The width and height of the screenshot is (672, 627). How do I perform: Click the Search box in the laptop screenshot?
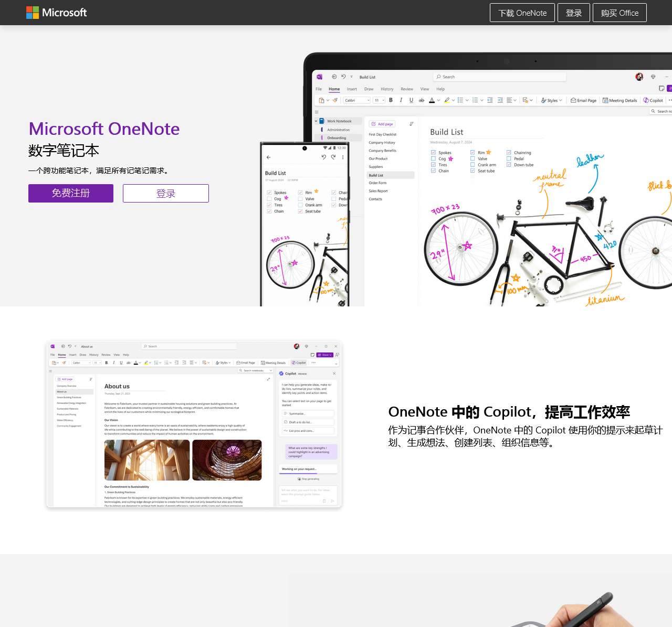500,77
